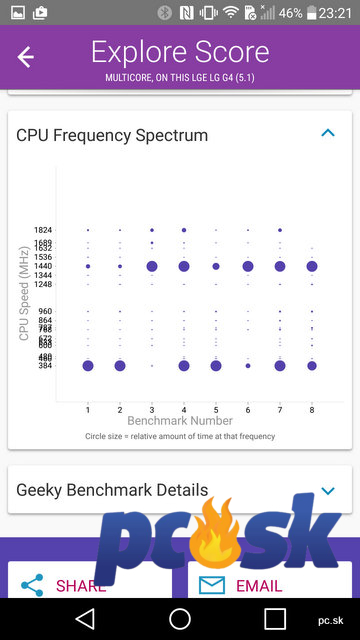This screenshot has height=640, width=360.
Task: Tap the Android home circle button
Action: point(180,619)
